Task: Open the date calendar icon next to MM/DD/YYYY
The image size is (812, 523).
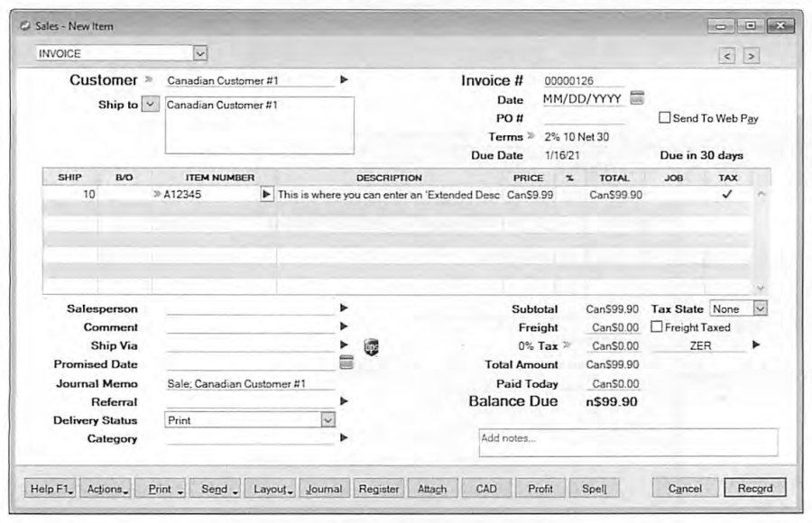Action: point(637,97)
